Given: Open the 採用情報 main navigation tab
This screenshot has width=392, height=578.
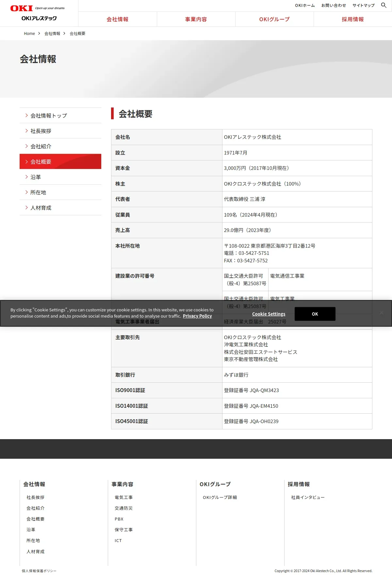Looking at the screenshot, I should tap(353, 19).
